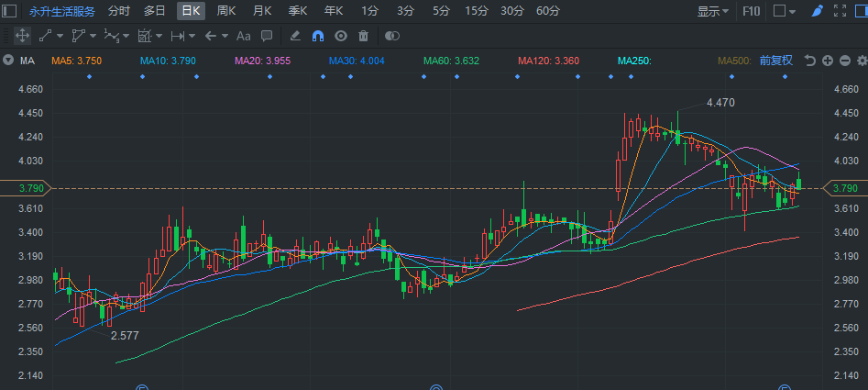Click the 3.790 price tag on left axis

[26, 188]
